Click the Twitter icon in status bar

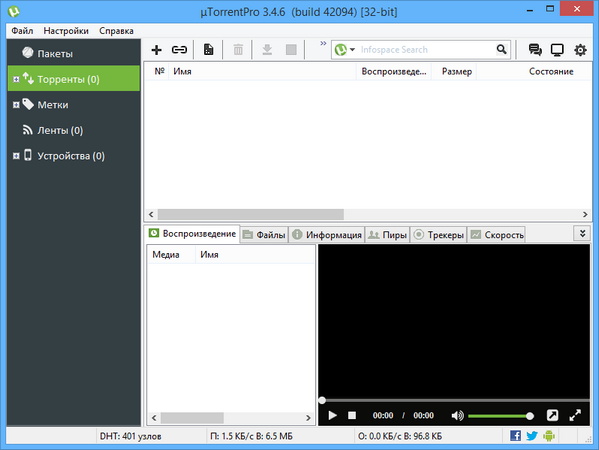[x=532, y=435]
